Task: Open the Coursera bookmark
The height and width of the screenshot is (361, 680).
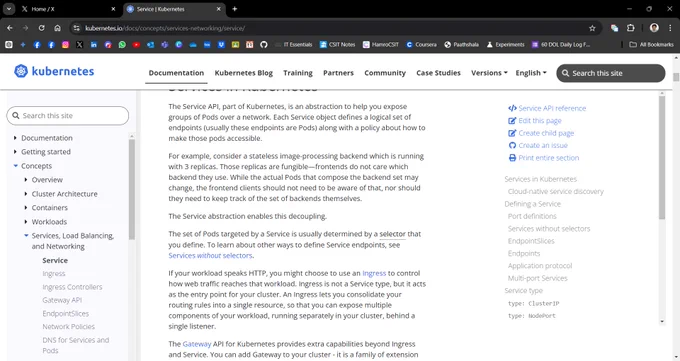Action: point(421,45)
